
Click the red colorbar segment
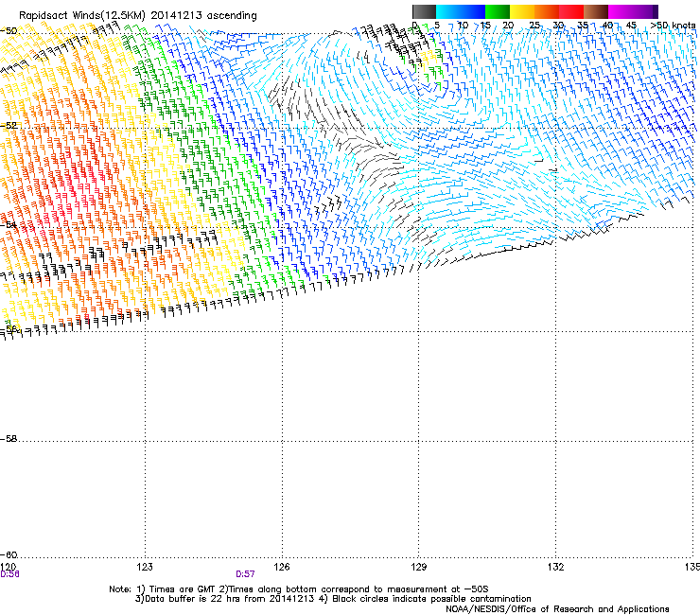(571, 11)
